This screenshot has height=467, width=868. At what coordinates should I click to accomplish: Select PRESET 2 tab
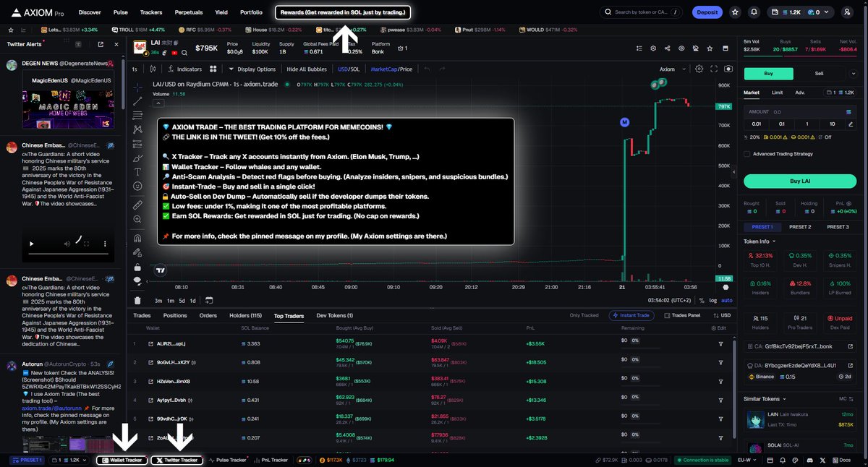(799, 227)
